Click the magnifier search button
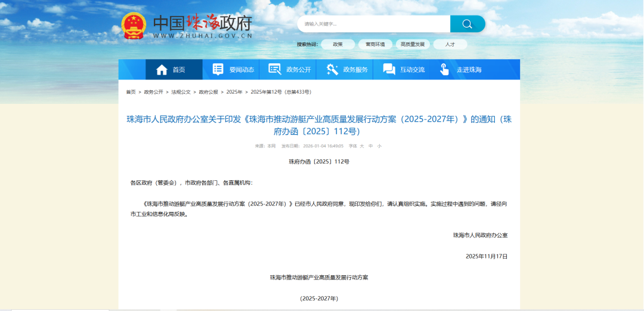Image resolution: width=644 pixels, height=311 pixels. click(467, 24)
